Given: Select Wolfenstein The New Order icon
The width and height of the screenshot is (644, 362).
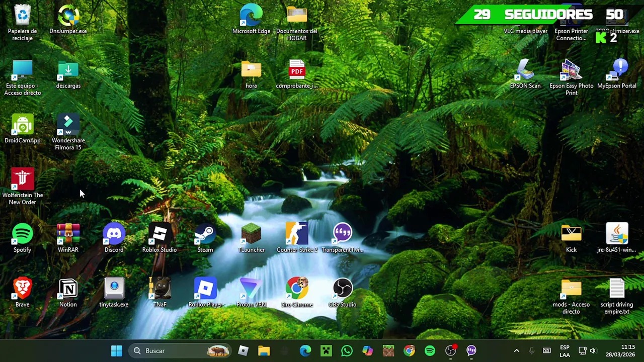Looking at the screenshot, I should (x=23, y=187).
